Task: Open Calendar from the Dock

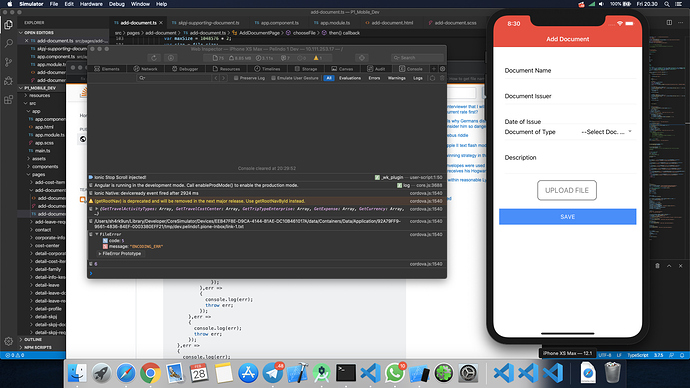Action: click(x=199, y=373)
